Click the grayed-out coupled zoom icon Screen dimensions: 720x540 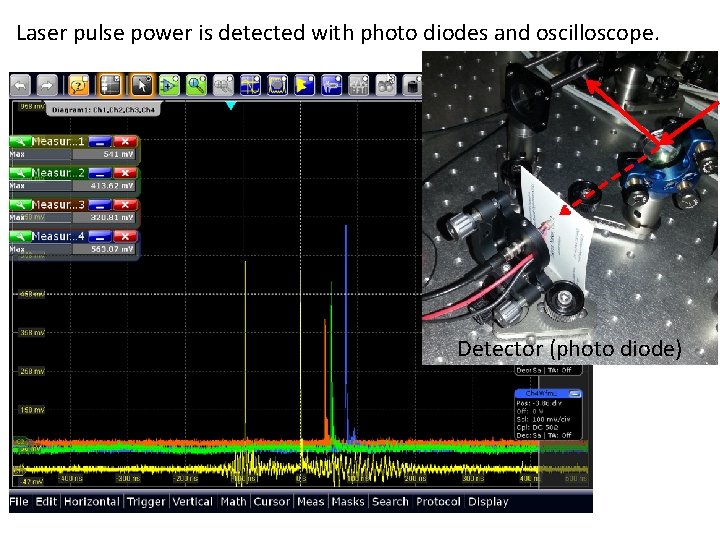click(x=223, y=85)
